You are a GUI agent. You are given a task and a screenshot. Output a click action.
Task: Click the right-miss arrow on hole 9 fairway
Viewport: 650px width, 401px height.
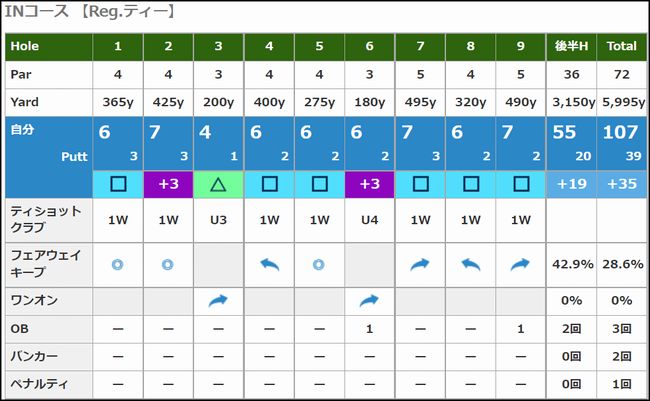(x=520, y=264)
